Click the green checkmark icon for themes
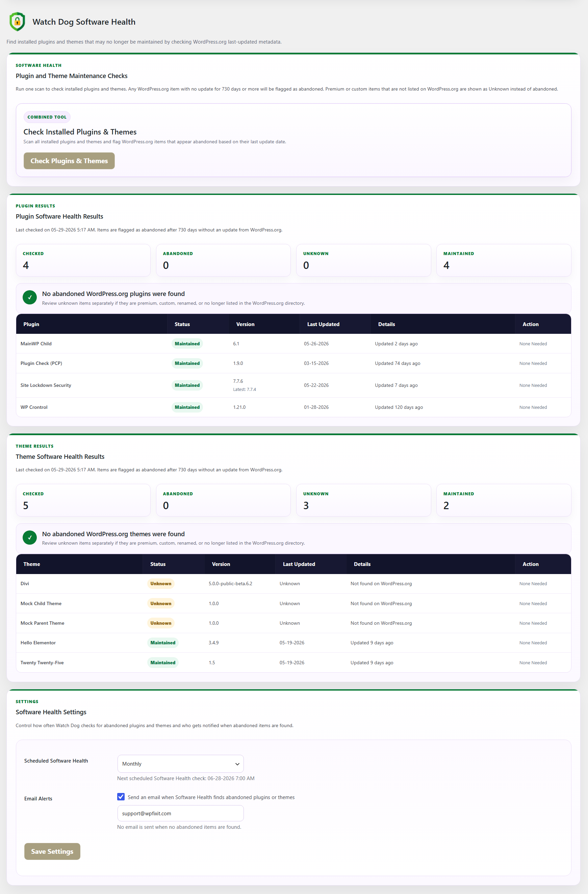Image resolution: width=588 pixels, height=894 pixels. click(30, 538)
